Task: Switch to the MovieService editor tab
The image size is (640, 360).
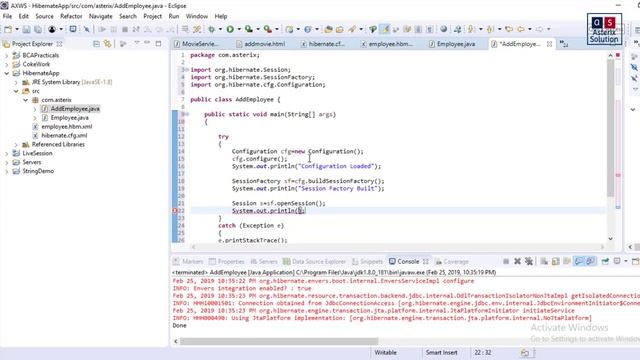Action: [197, 44]
